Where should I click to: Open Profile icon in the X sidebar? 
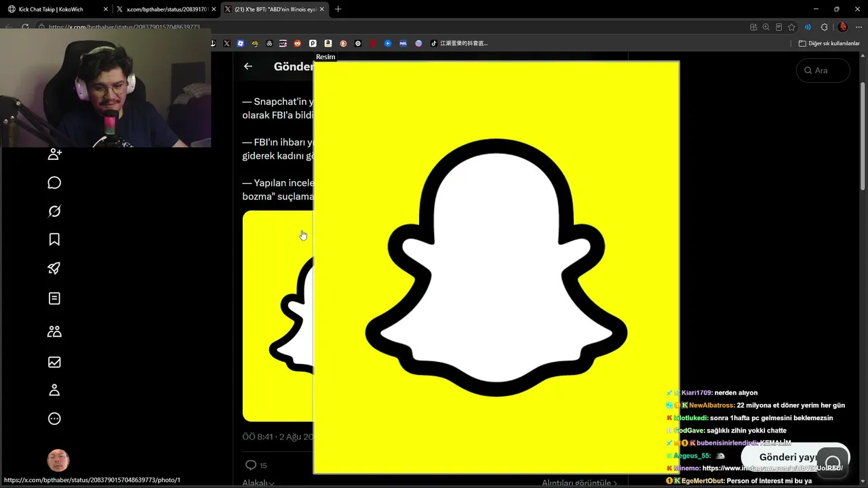pos(55,390)
